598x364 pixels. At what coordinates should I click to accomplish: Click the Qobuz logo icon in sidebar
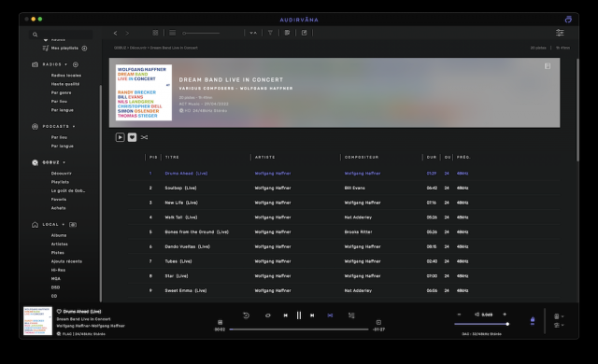click(x=35, y=162)
